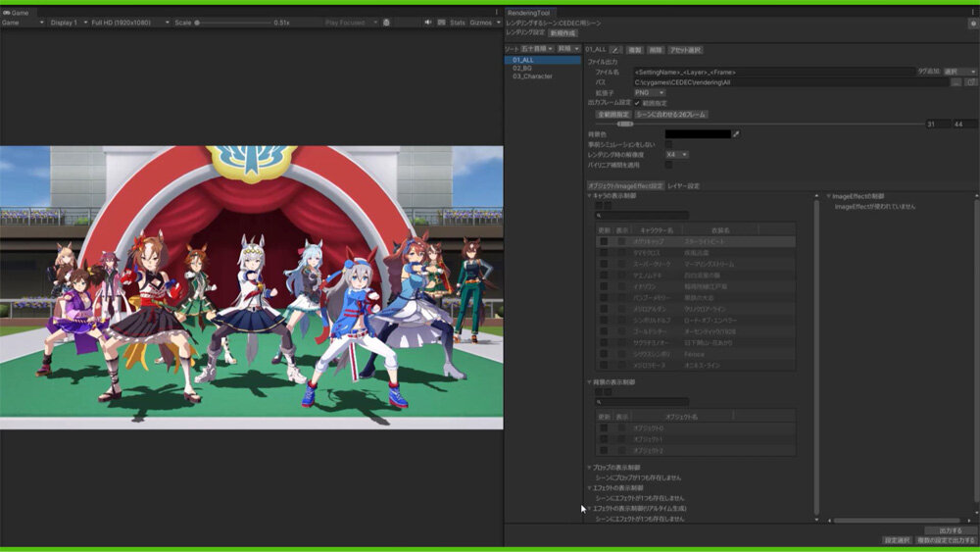Switch to レイヤー設定 tab

683,185
